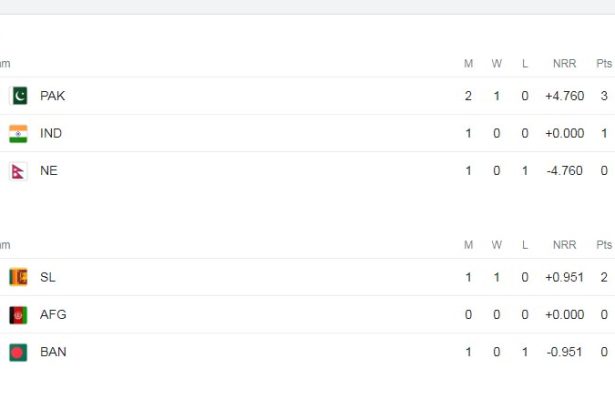Viewport: 615px width, 410px height.
Task: Click the India flag icon
Action: [x=18, y=133]
